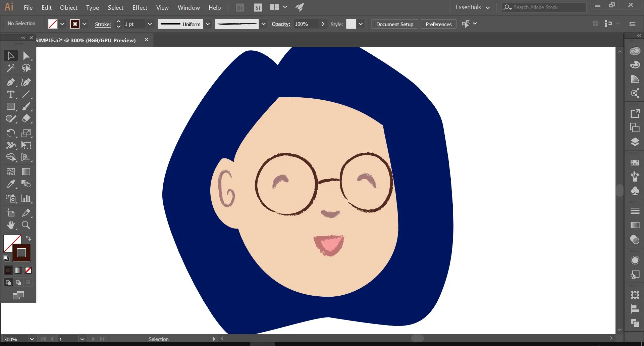The height and width of the screenshot is (346, 644).
Task: Set paint mode to Color
Action: (x=8, y=270)
